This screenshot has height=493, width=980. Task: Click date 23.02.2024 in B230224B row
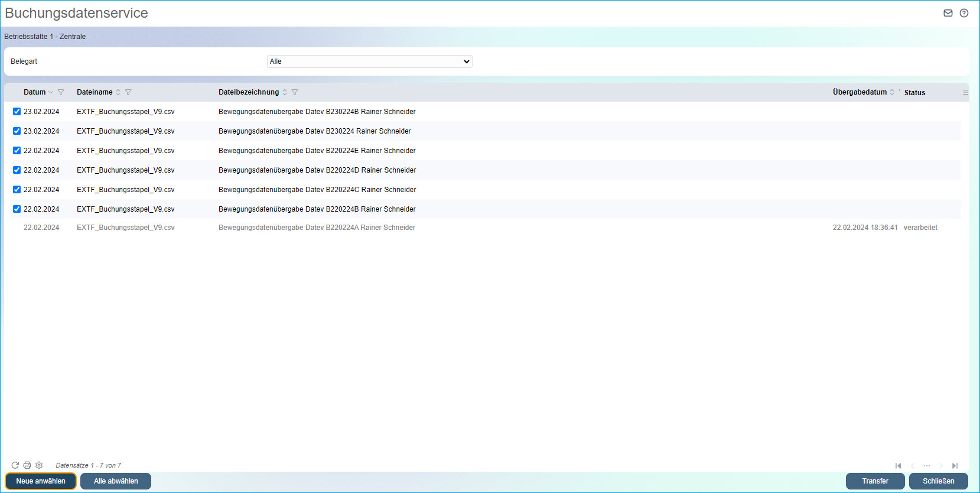tap(41, 112)
